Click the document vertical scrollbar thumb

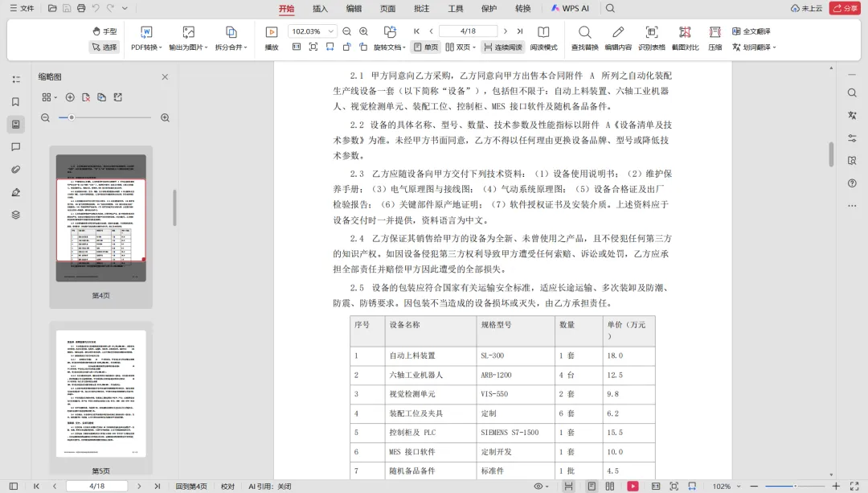pos(831,154)
